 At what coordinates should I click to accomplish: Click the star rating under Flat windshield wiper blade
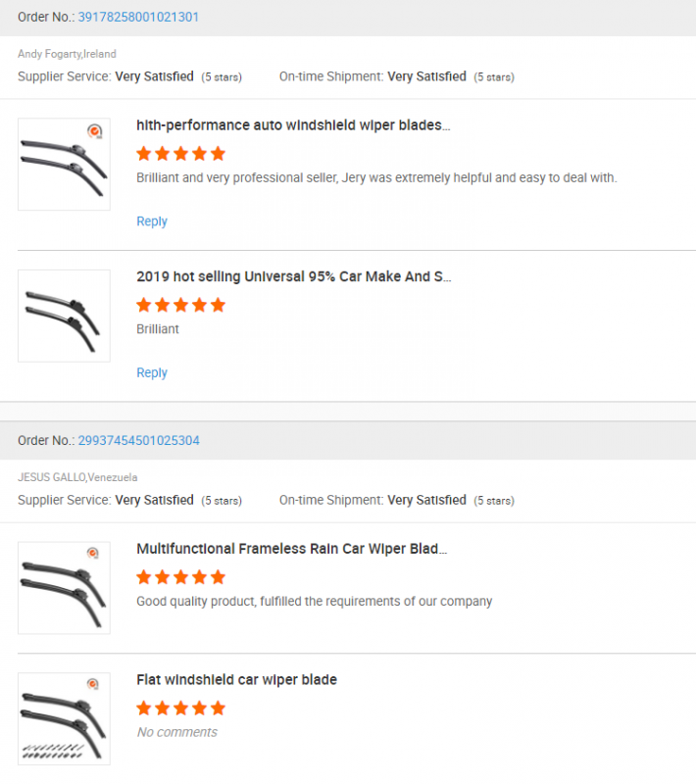click(x=181, y=708)
